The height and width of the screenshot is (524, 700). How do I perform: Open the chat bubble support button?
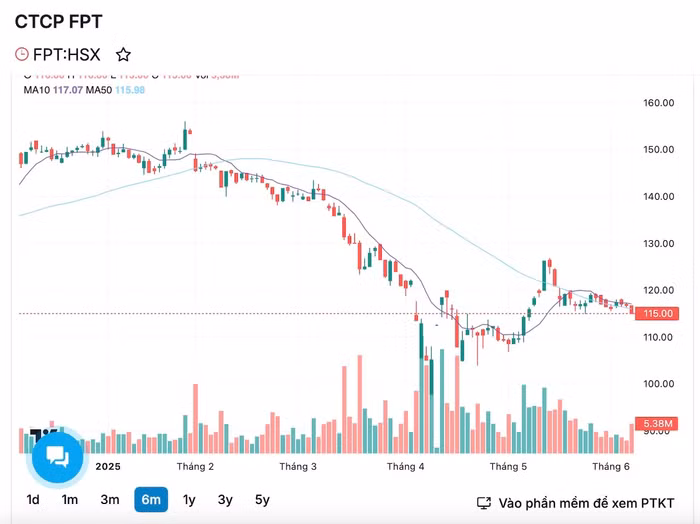click(58, 457)
